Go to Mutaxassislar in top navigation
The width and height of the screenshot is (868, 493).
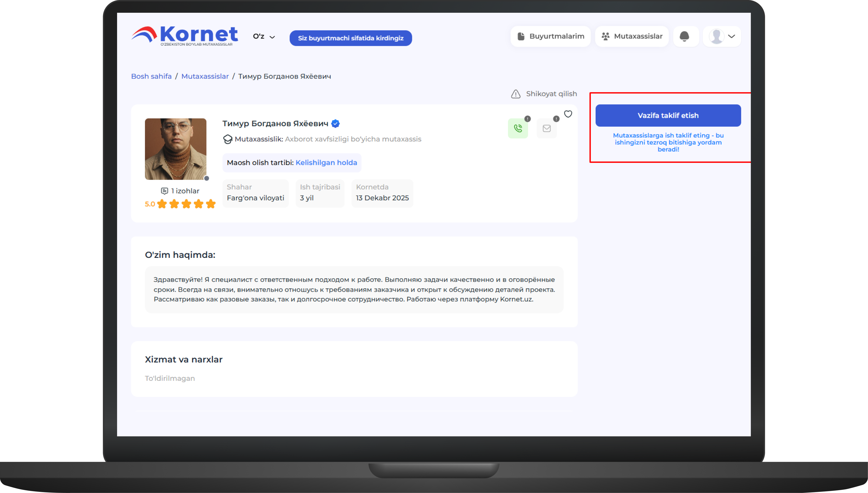[x=632, y=36]
